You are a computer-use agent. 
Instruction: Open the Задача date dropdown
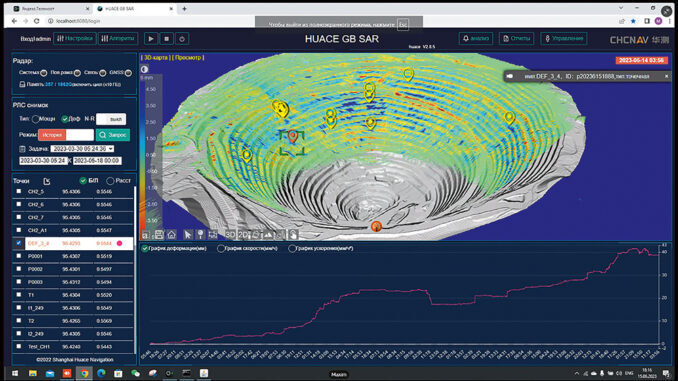pos(82,149)
